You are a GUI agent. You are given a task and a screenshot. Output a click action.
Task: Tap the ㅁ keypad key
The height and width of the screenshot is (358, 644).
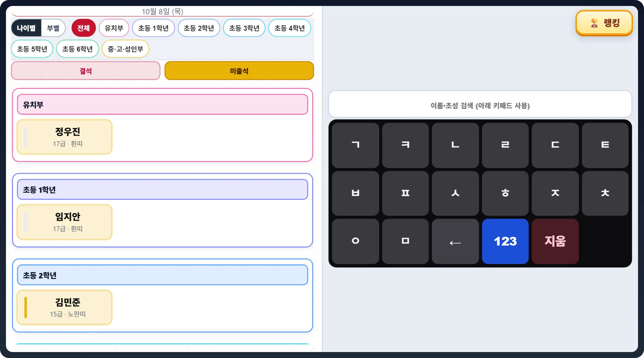point(405,241)
